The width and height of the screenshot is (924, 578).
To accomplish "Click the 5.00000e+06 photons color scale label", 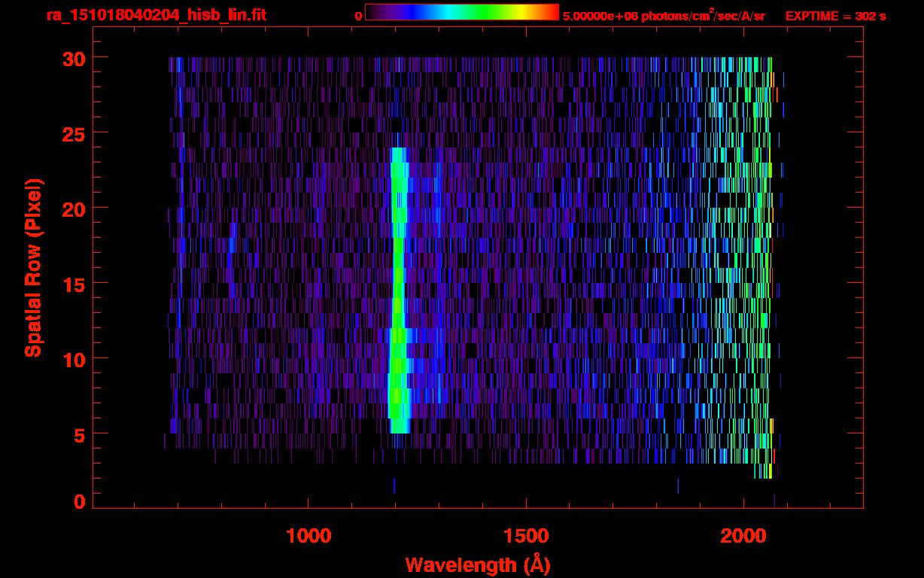I will 664,16.
